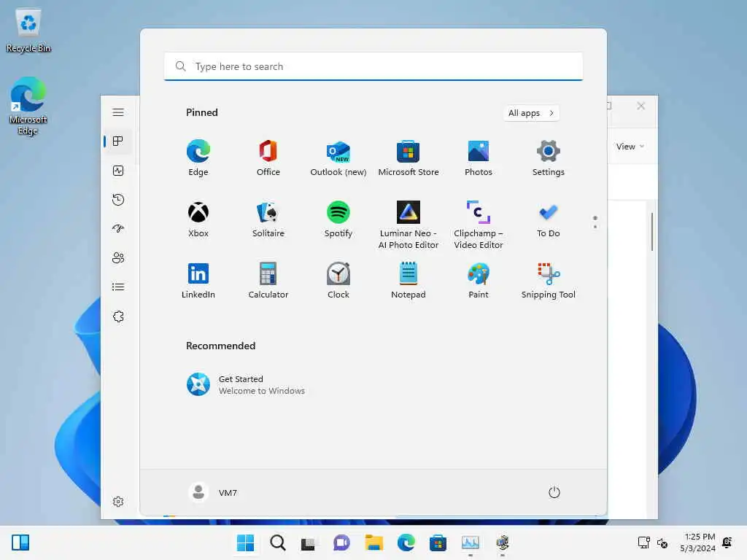Launch the Xbox app
Screen dimensions: 747x560
(x=198, y=219)
